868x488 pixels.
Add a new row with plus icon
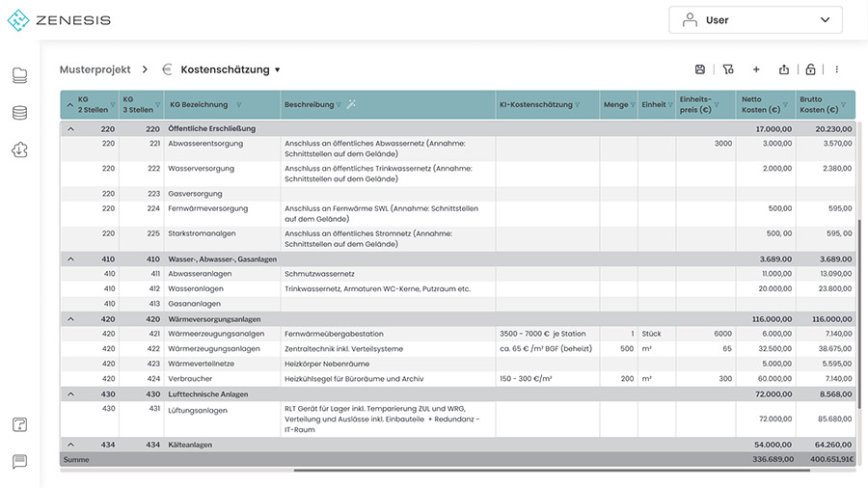click(756, 69)
